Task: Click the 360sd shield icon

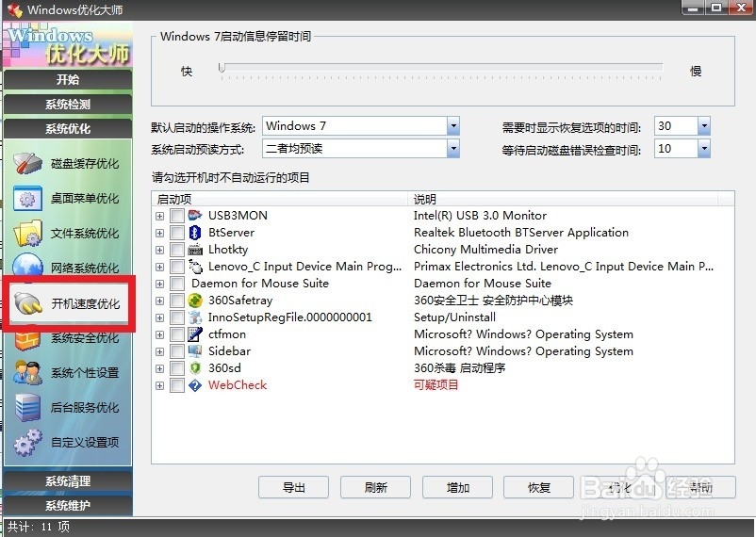Action: coord(195,368)
